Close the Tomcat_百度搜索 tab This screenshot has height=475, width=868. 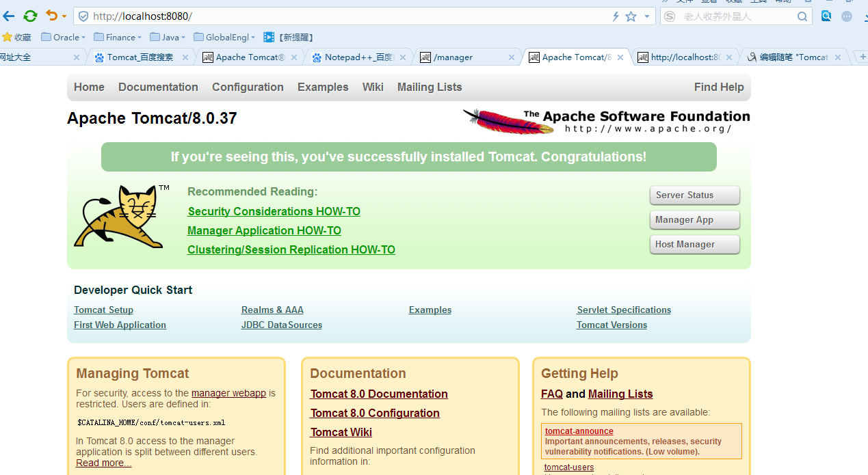[185, 57]
